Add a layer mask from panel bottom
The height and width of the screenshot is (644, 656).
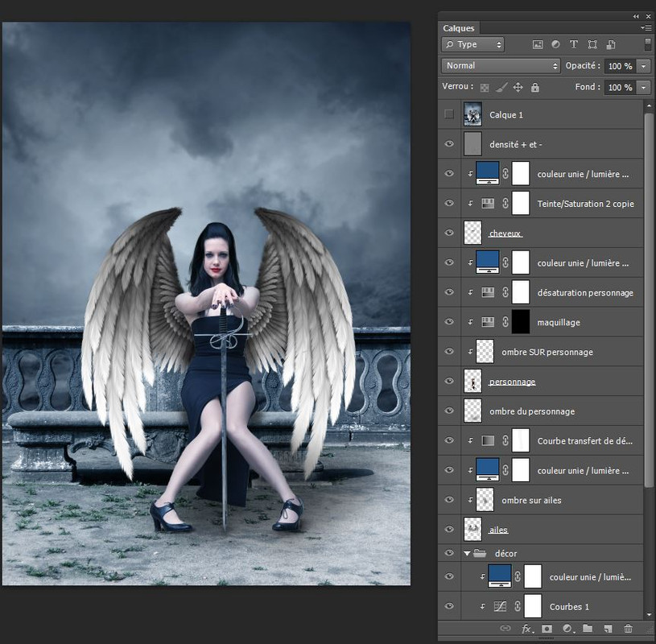(547, 629)
